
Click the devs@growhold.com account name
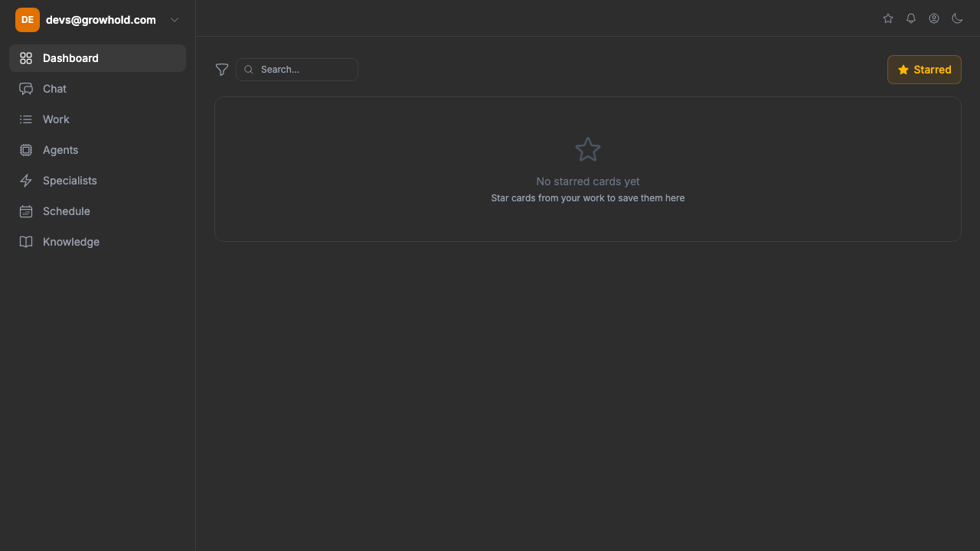pos(100,20)
